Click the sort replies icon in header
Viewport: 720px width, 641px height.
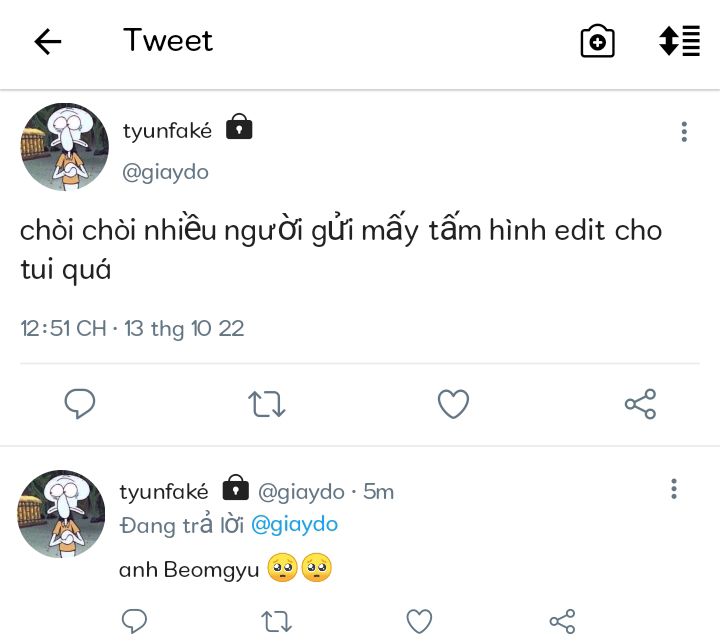[679, 41]
